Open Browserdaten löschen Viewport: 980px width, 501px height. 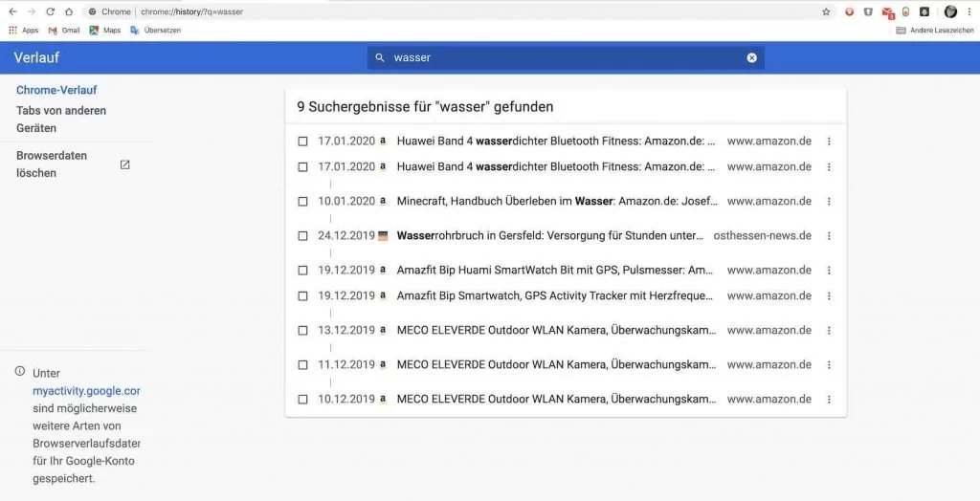52,163
